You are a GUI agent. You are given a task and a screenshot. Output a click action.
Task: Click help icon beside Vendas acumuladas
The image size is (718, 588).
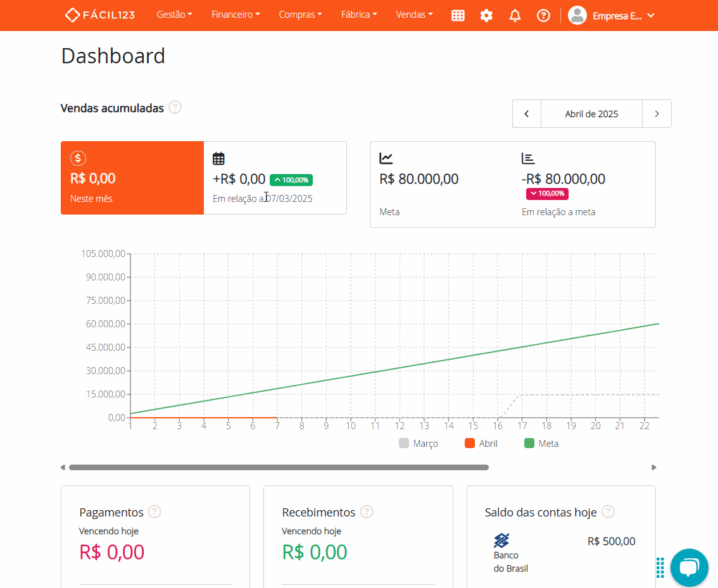pos(175,108)
